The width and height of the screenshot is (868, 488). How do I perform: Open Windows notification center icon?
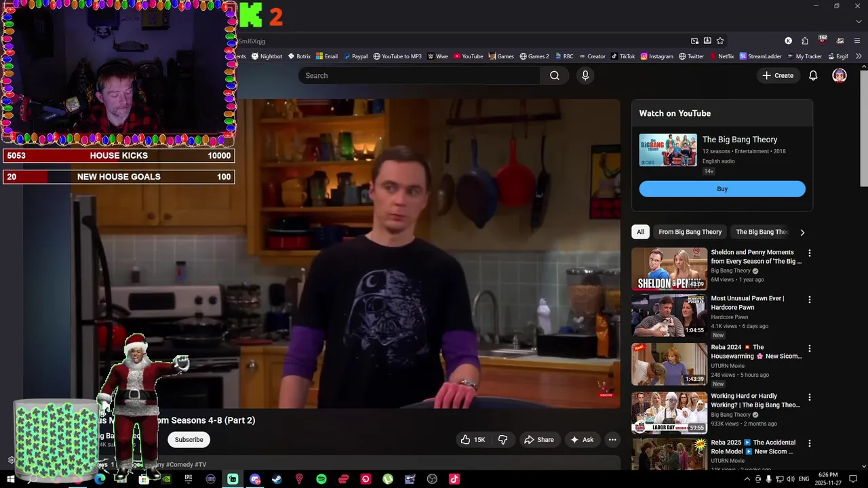(853, 479)
